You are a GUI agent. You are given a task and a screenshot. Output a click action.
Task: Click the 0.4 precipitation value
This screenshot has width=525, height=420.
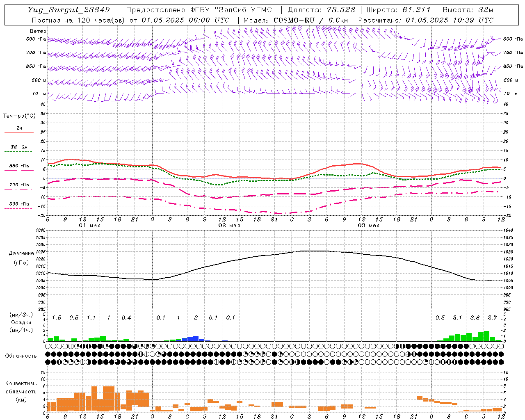tap(126, 318)
